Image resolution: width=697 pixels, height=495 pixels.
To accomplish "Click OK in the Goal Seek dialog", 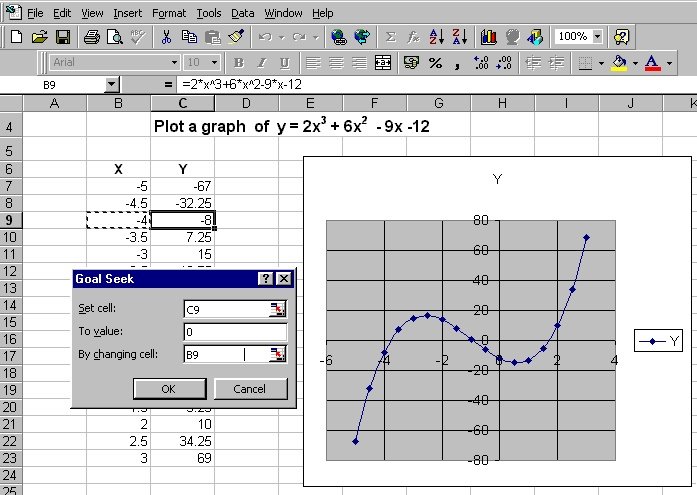I will pyautogui.click(x=168, y=389).
